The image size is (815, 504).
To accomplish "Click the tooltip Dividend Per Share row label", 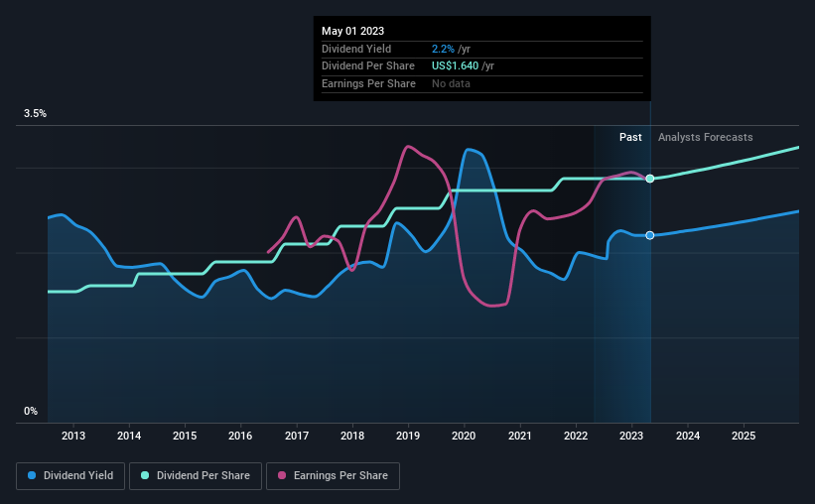I will tap(368, 66).
